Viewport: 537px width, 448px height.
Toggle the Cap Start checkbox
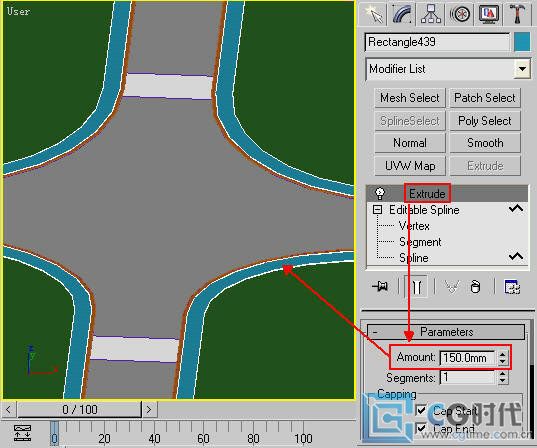[421, 410]
